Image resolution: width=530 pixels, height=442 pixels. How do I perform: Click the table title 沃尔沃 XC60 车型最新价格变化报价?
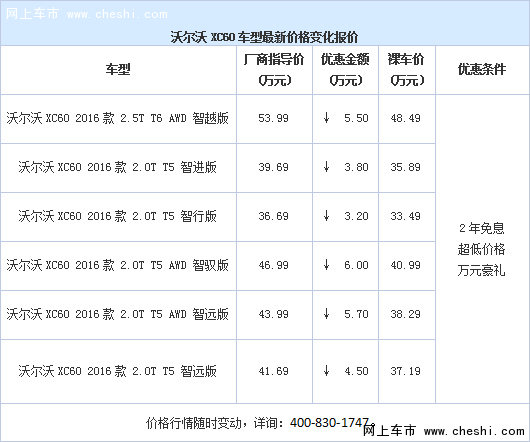point(264,37)
